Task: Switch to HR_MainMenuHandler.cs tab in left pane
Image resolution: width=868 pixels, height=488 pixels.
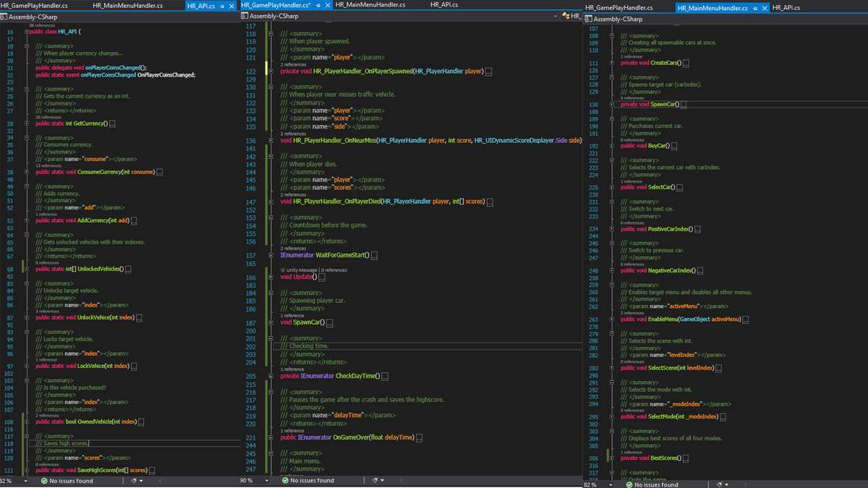Action: [128, 6]
